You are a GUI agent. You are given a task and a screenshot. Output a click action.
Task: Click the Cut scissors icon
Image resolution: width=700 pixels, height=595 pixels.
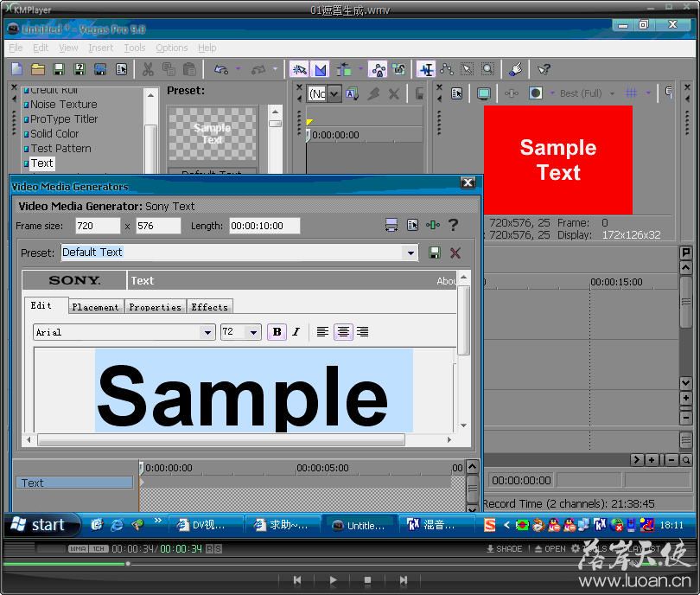(x=148, y=69)
